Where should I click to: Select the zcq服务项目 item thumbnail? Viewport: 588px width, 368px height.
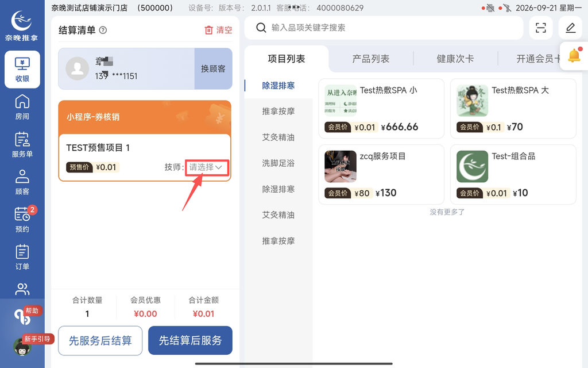click(341, 166)
